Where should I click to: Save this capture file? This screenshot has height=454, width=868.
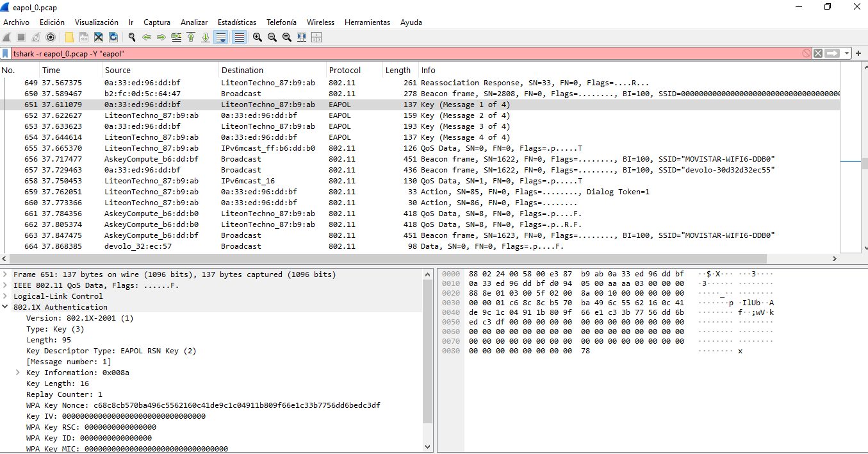(x=84, y=37)
